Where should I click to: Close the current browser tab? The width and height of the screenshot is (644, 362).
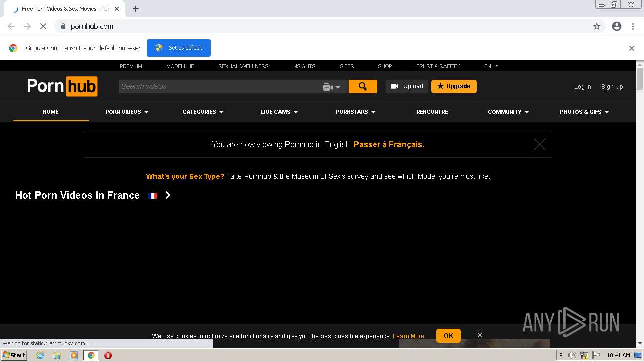(117, 9)
